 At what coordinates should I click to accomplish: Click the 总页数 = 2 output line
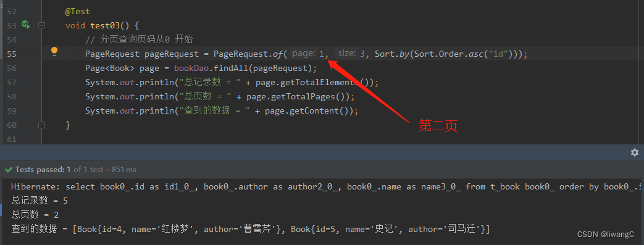pyautogui.click(x=35, y=215)
